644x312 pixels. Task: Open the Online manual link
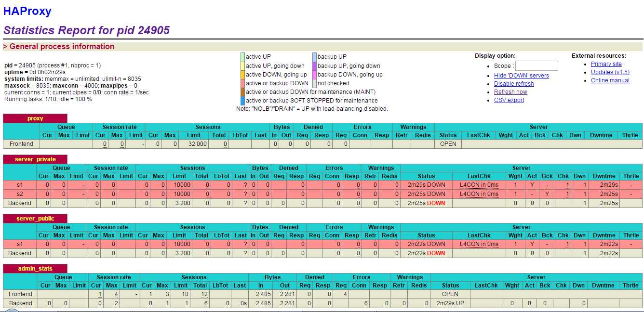click(610, 80)
